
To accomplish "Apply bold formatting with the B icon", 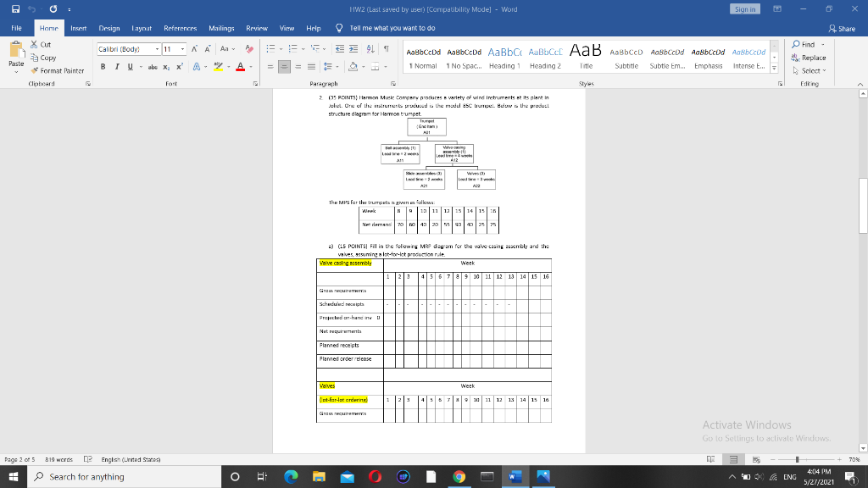I will coord(103,65).
